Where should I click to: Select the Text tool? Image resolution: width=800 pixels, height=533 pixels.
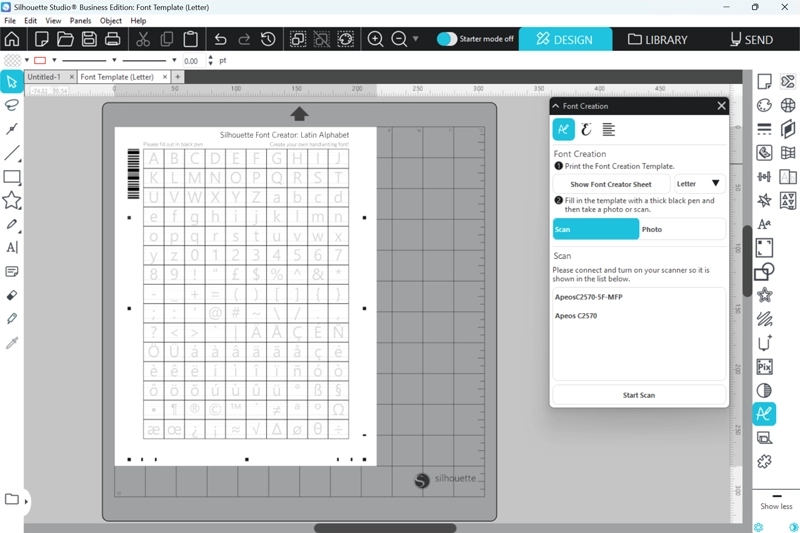point(12,247)
